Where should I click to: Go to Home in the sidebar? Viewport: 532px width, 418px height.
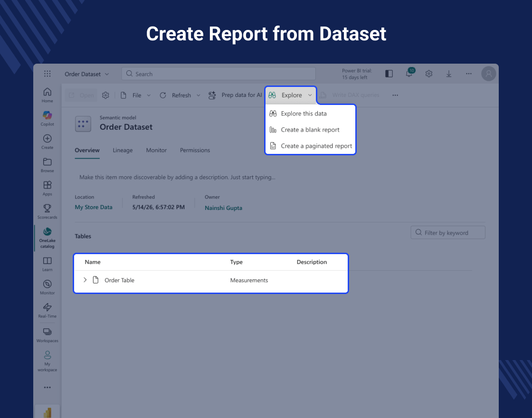click(x=47, y=95)
